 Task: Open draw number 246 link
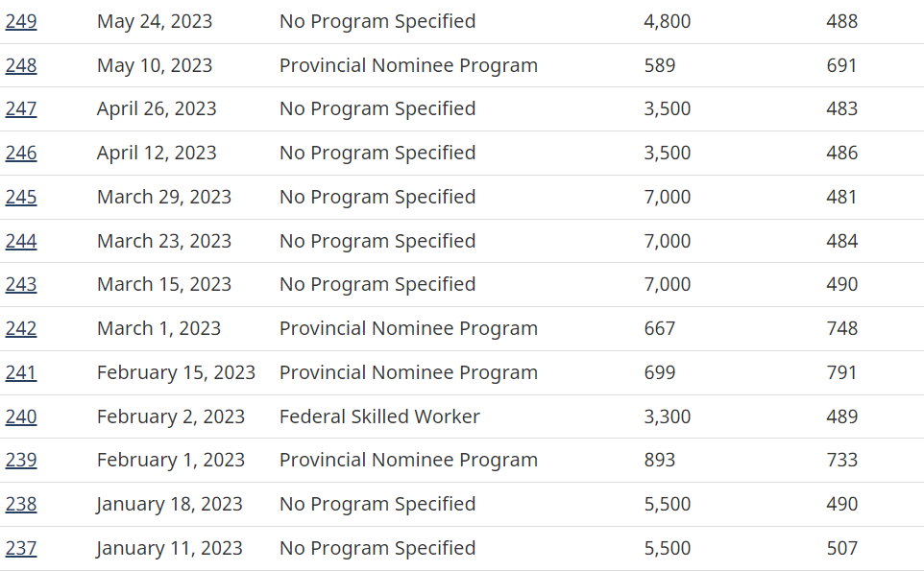click(x=21, y=153)
